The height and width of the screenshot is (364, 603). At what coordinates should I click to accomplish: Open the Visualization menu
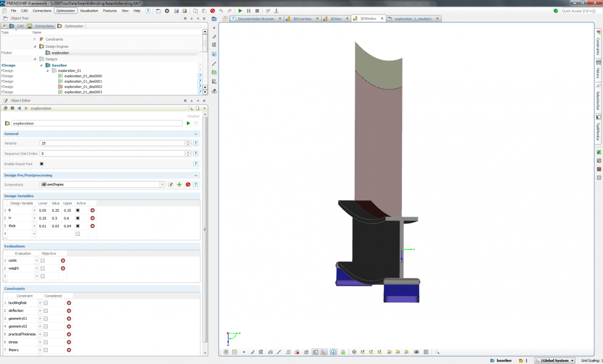(x=89, y=11)
